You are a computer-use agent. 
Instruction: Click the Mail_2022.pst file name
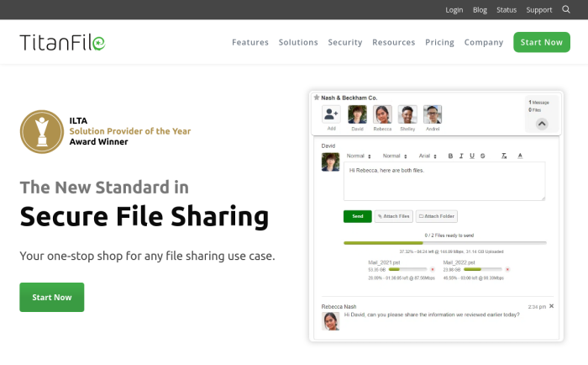[459, 262]
